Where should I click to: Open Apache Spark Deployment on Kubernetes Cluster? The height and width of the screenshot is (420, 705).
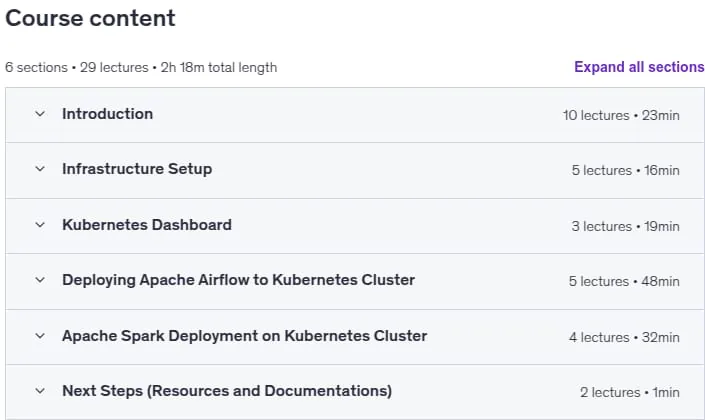[245, 336]
